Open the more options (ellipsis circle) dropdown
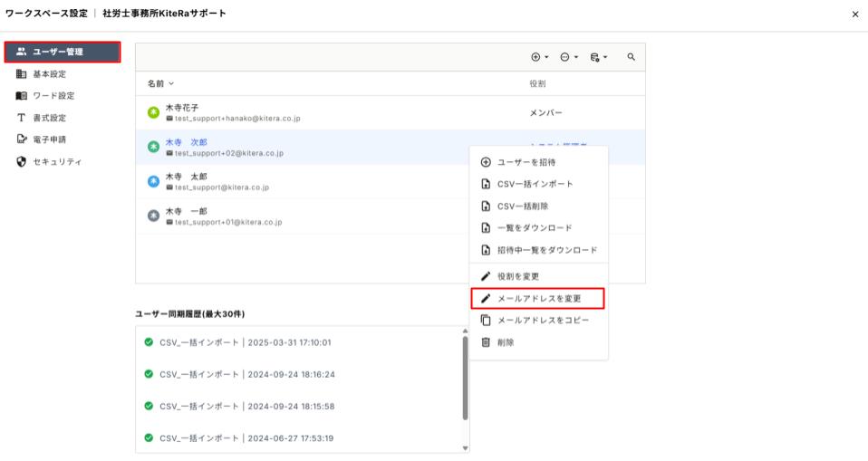 coord(568,57)
